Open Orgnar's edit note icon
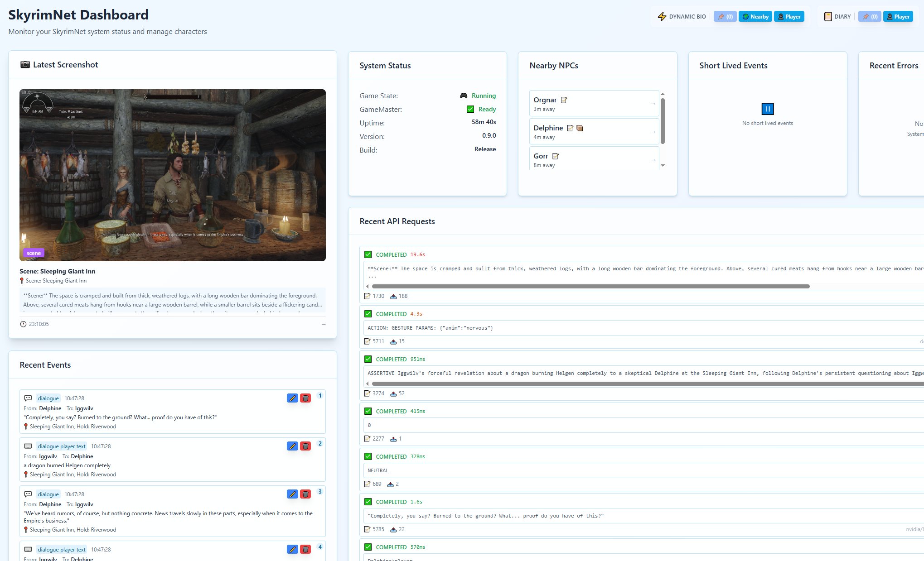 (x=564, y=100)
